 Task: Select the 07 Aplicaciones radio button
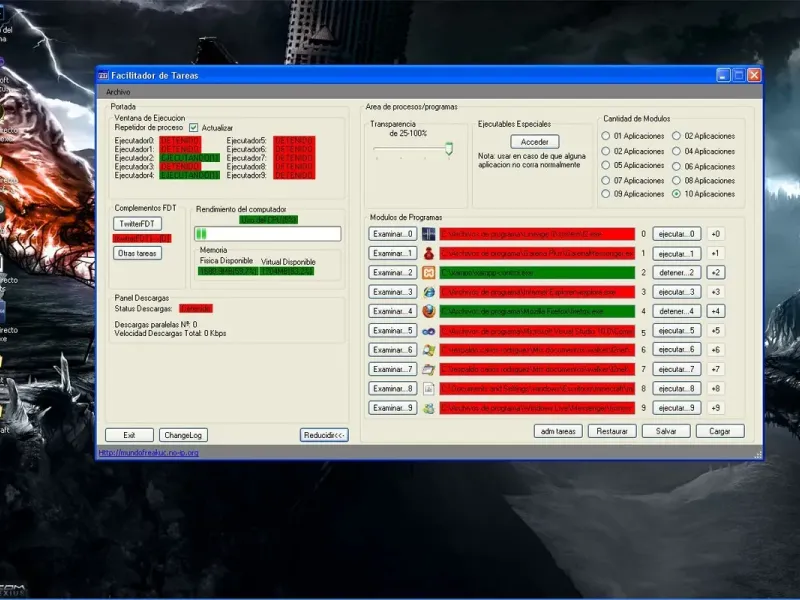[x=605, y=180]
